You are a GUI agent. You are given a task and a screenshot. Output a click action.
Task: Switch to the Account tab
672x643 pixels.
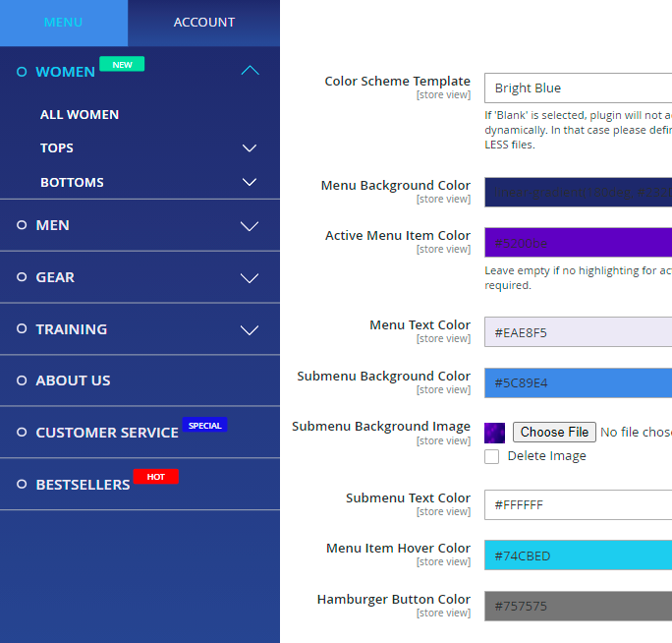pos(204,23)
